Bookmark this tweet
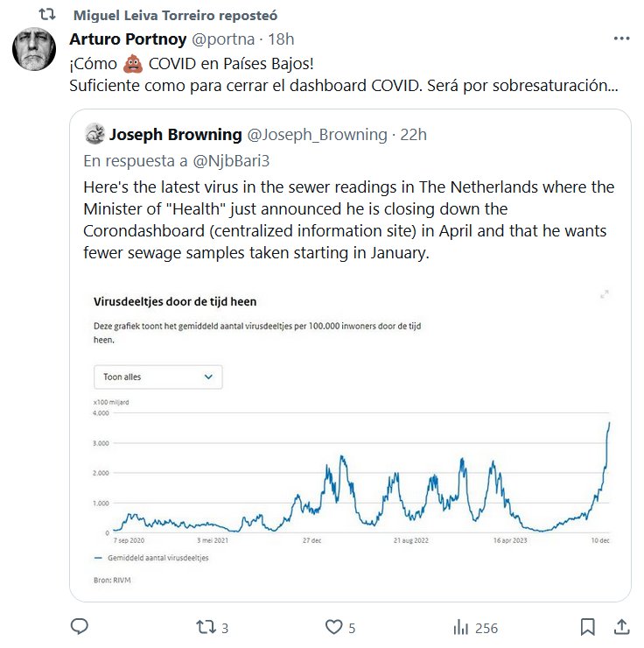Viewport: 644px width, 648px height. (x=588, y=627)
